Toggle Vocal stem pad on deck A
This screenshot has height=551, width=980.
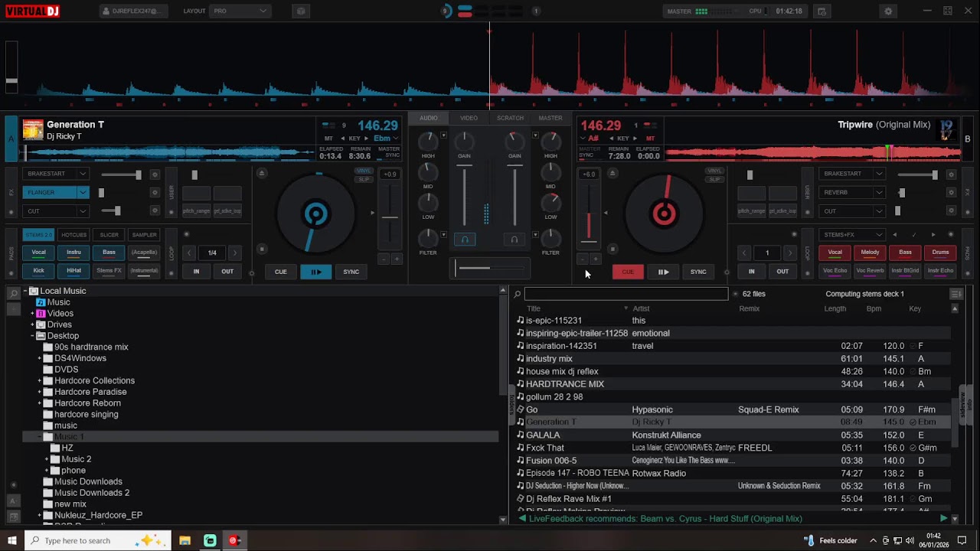[38, 253]
